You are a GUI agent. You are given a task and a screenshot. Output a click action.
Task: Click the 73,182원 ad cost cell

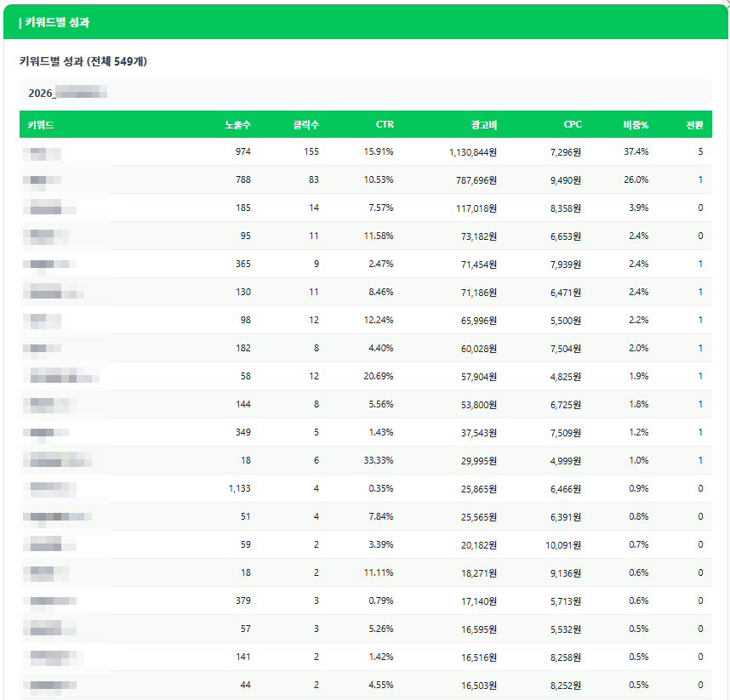479,236
